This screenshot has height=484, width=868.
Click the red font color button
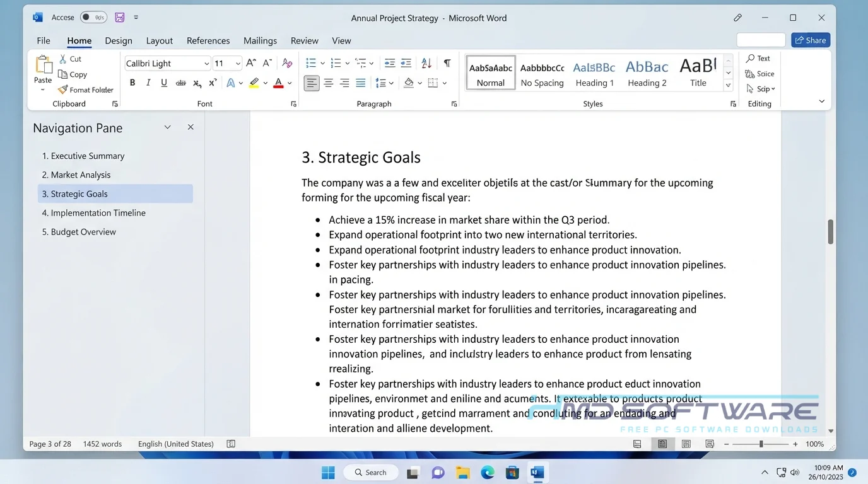(278, 83)
